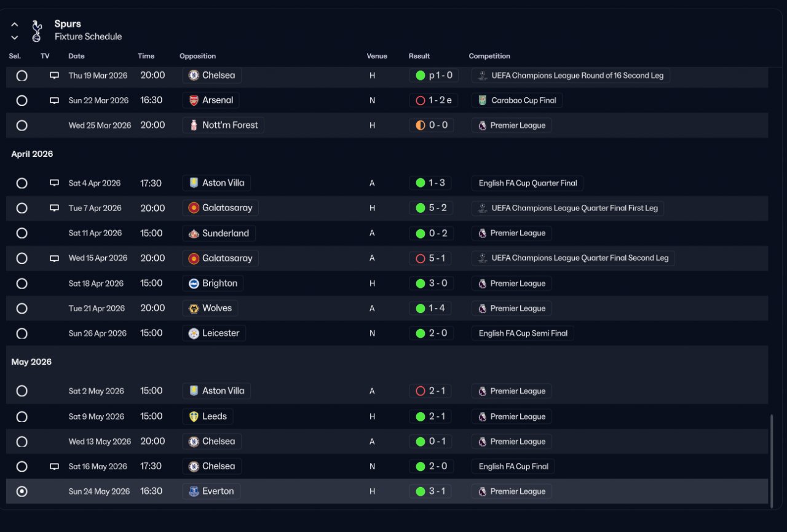Select the Arsenal Carabao Cup Final radio button

pos(22,100)
